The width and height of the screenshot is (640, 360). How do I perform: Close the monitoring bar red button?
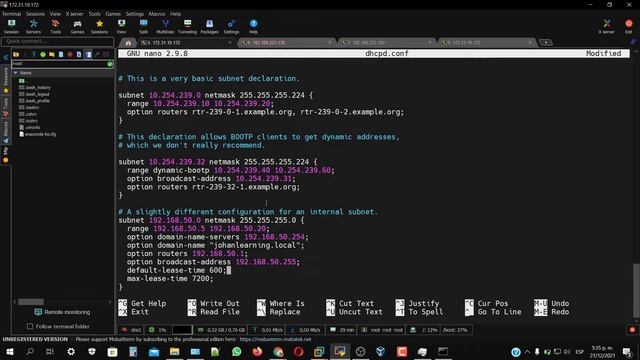point(632,330)
